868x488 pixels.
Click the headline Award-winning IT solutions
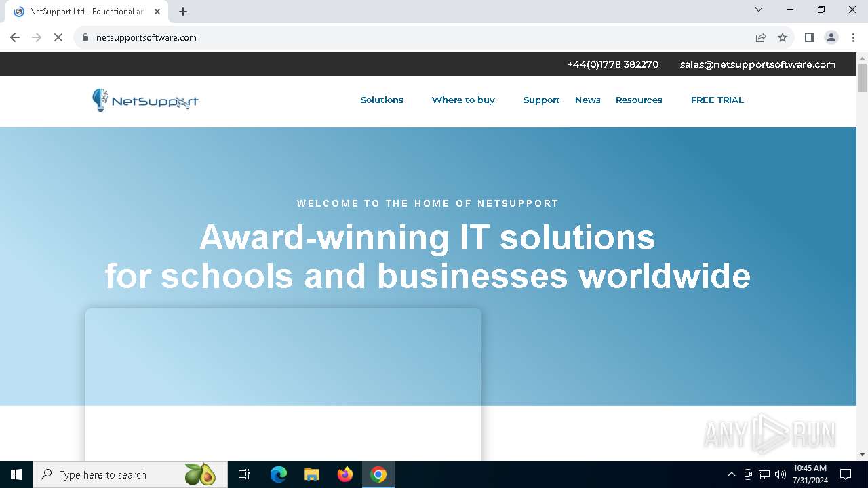(427, 237)
